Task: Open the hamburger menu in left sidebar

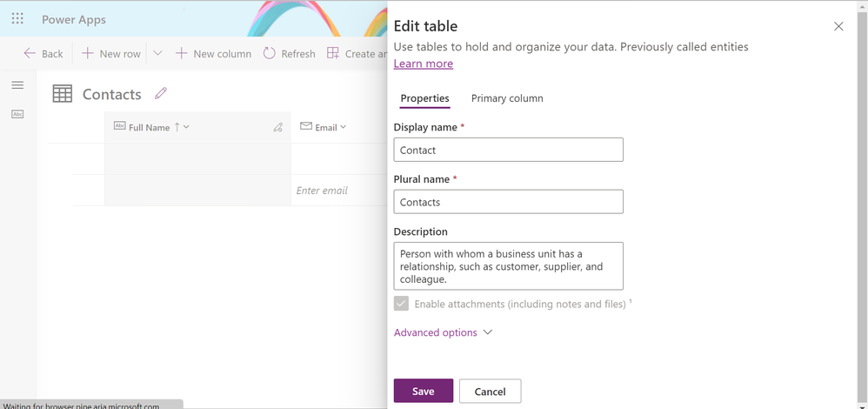Action: (x=17, y=84)
